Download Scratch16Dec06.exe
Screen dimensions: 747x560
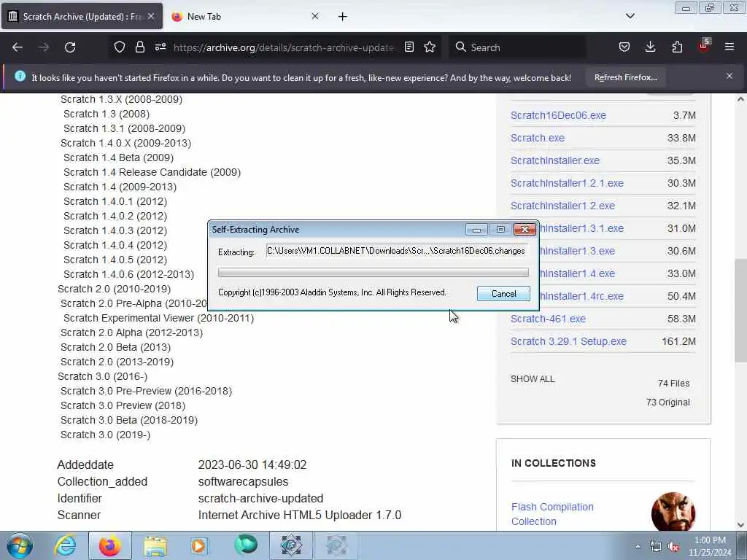(558, 116)
